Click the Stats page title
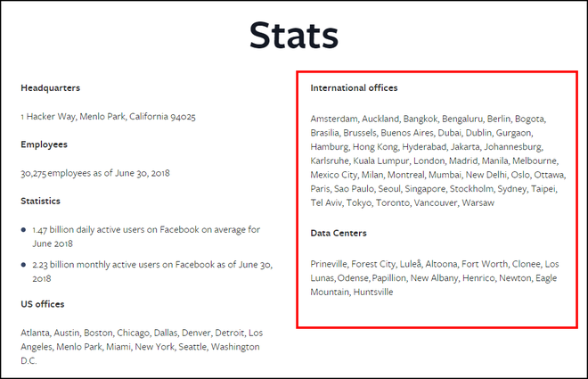 pos(293,36)
